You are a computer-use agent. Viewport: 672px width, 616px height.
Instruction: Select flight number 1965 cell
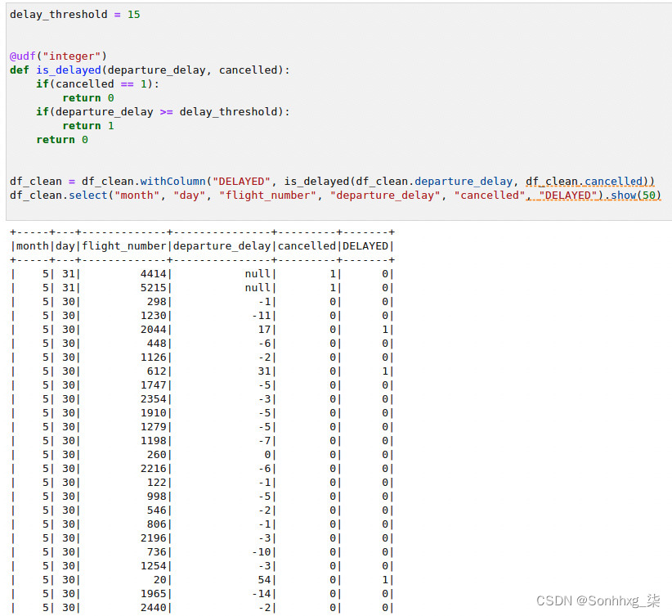[154, 594]
